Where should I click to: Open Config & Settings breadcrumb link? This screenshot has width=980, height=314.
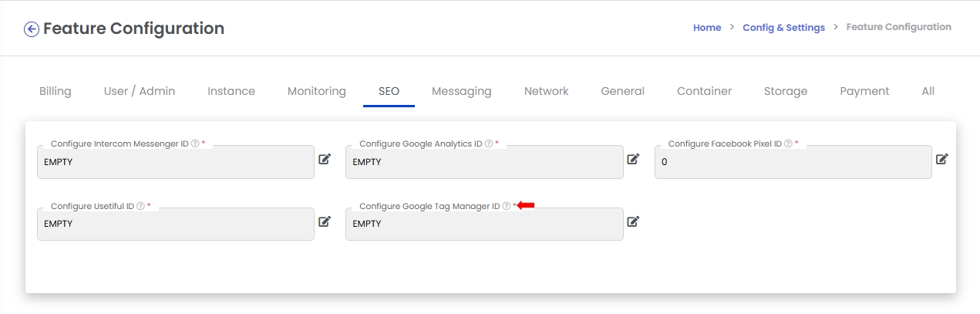784,27
